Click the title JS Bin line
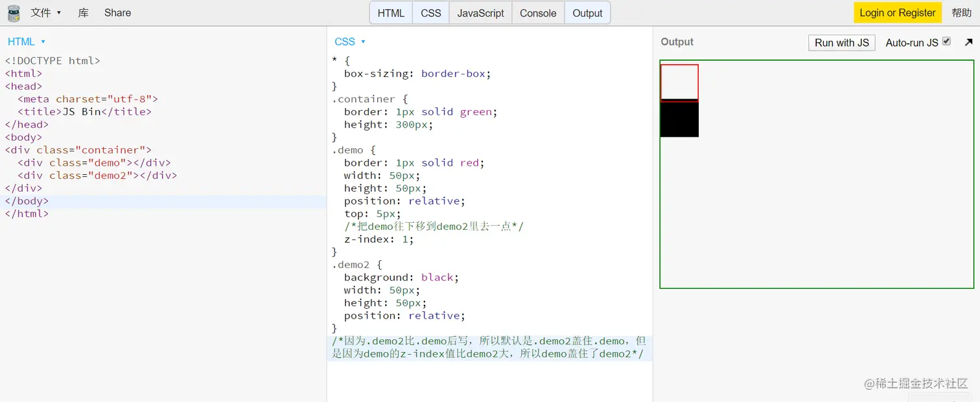The image size is (980, 402). (x=84, y=112)
